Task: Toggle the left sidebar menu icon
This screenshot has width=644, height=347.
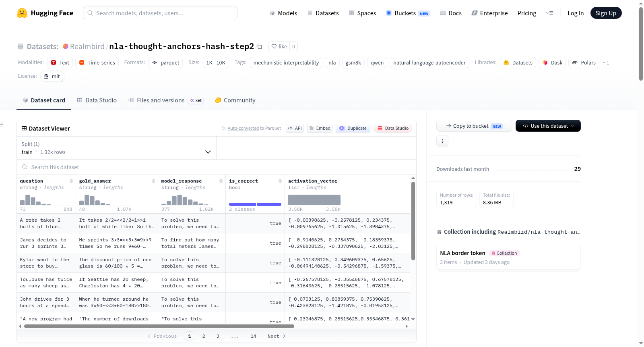Action: coord(2,125)
